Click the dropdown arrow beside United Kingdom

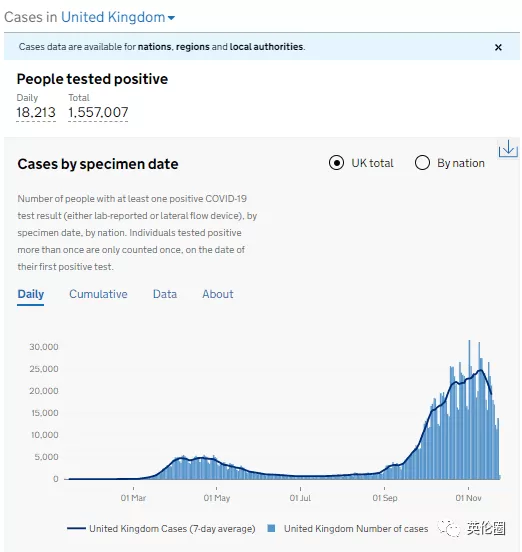[171, 18]
